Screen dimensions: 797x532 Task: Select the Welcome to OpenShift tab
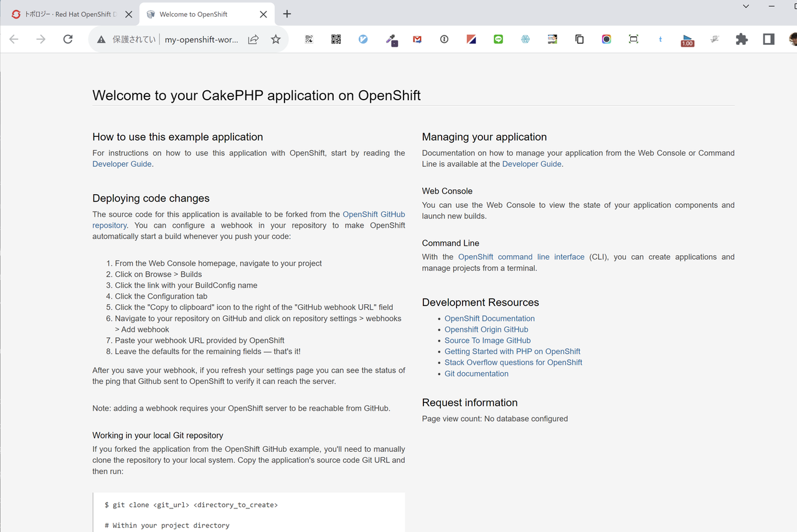coord(207,14)
